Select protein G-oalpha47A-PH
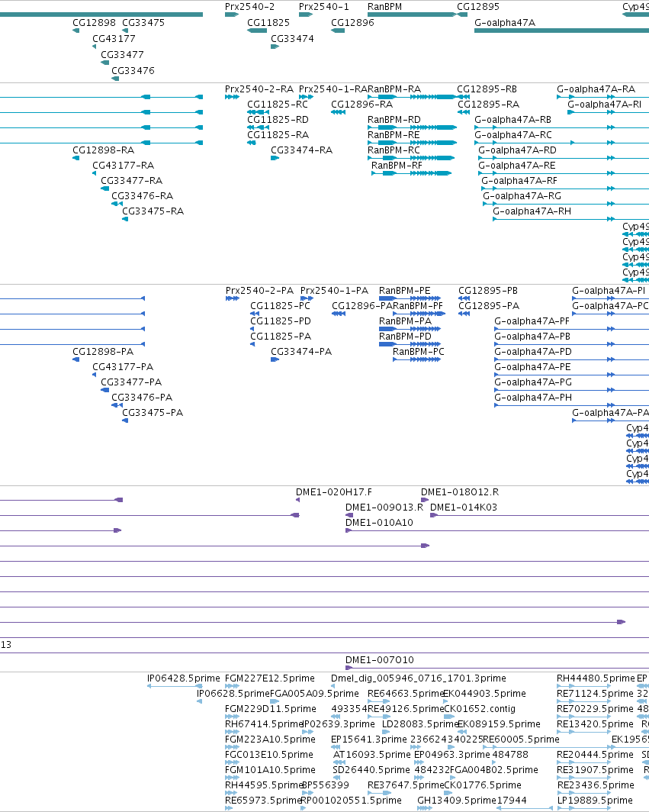 533,398
